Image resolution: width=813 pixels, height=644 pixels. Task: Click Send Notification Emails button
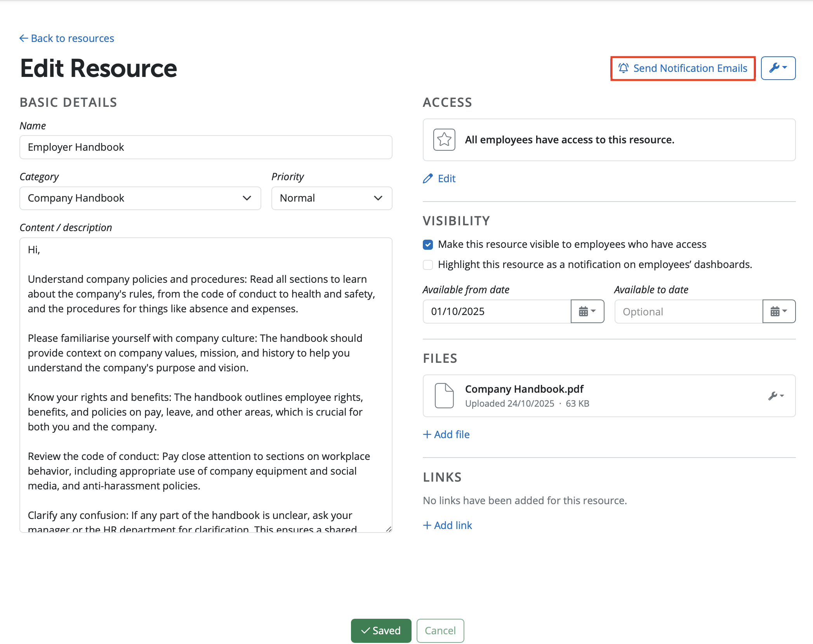[683, 68]
